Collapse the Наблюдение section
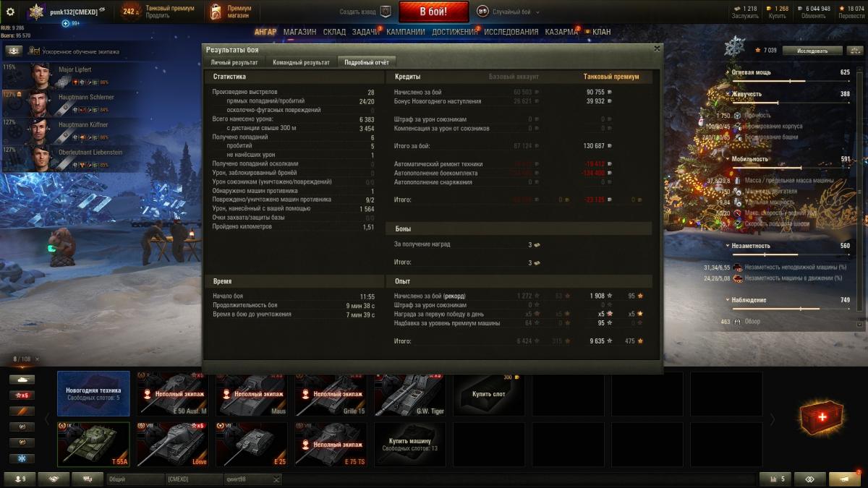Viewport: 868px width, 488px height. pos(728,300)
